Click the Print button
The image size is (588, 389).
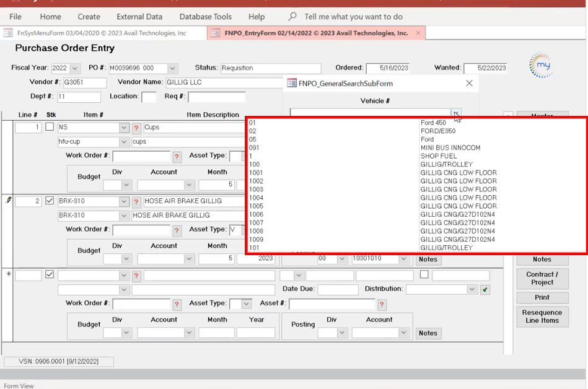pyautogui.click(x=542, y=298)
